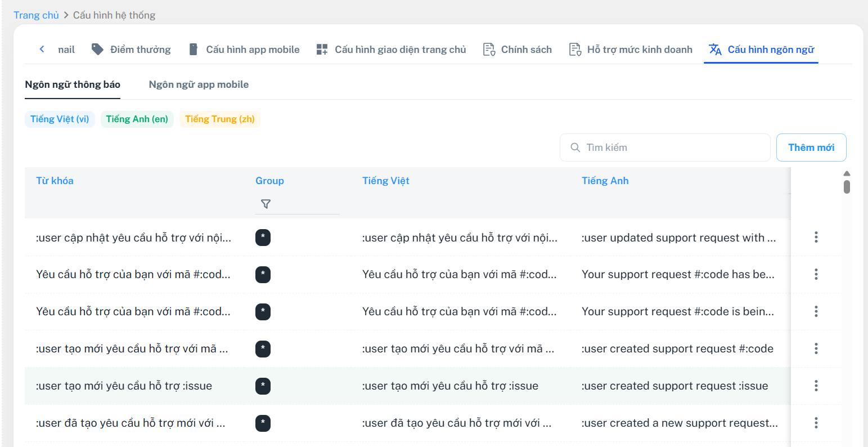Click the ':user created support request :issue' cell

pyautogui.click(x=674, y=386)
